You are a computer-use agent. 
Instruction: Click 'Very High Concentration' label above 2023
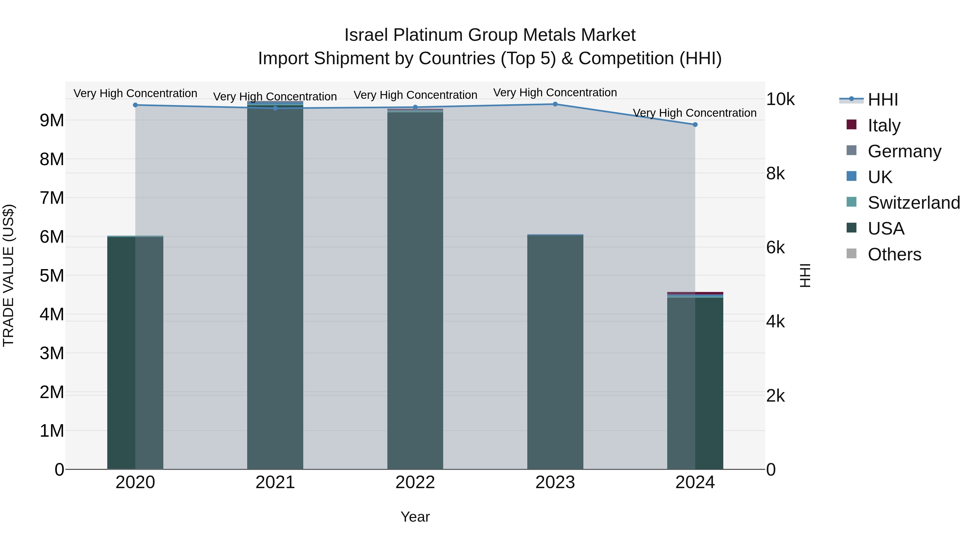(x=555, y=93)
